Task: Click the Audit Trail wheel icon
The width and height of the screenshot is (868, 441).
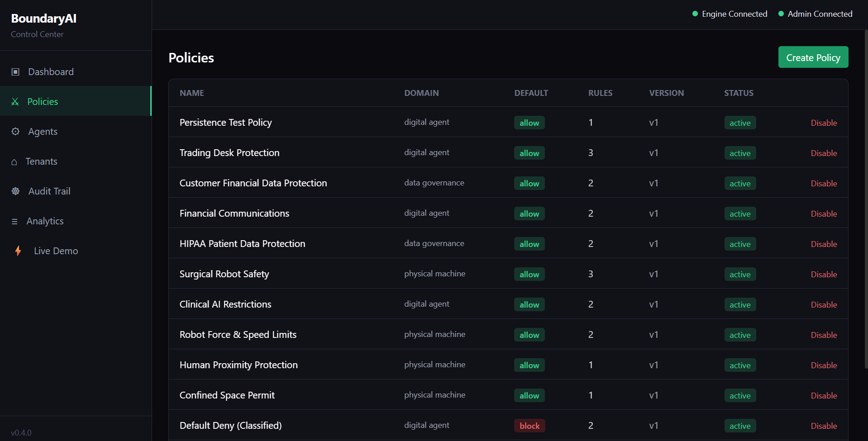Action: tap(15, 191)
